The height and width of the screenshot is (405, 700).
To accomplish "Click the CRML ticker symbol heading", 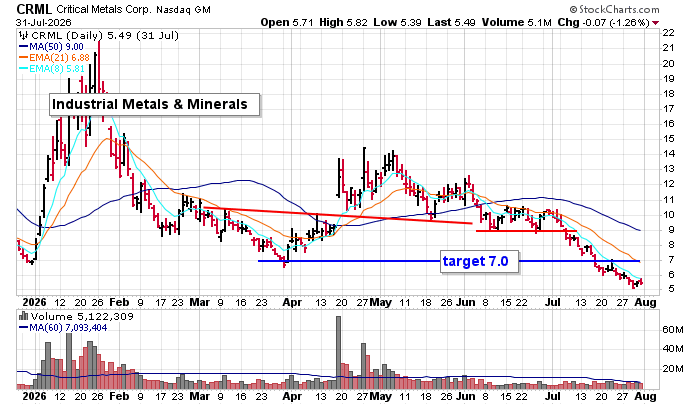I will tap(34, 9).
